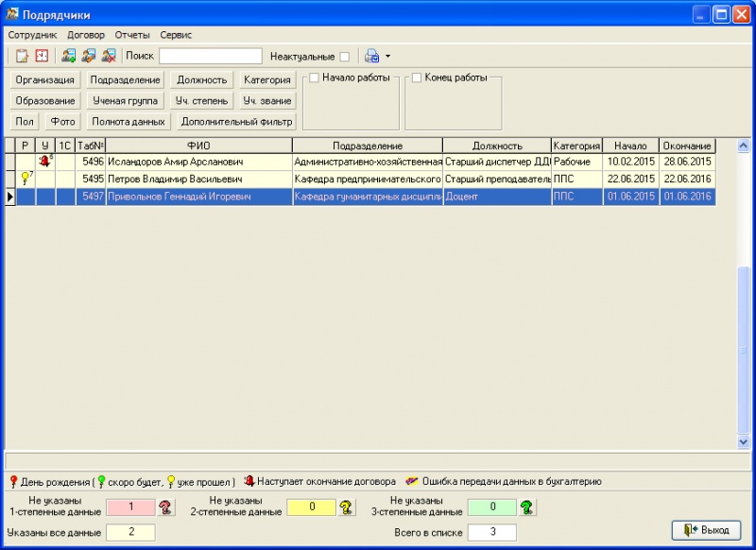Image resolution: width=756 pixels, height=550 pixels.
Task: Click the Категория table column header
Action: pyautogui.click(x=577, y=146)
